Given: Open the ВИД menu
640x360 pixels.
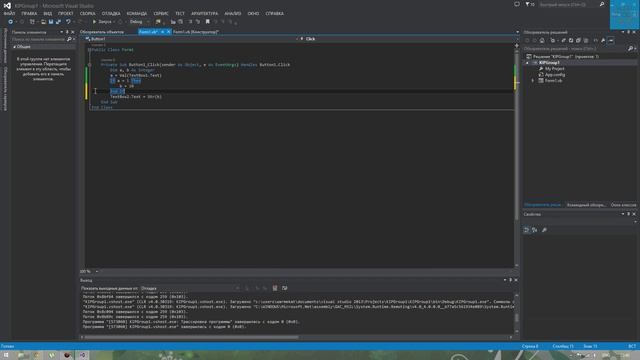Looking at the screenshot, I should click(x=48, y=13).
